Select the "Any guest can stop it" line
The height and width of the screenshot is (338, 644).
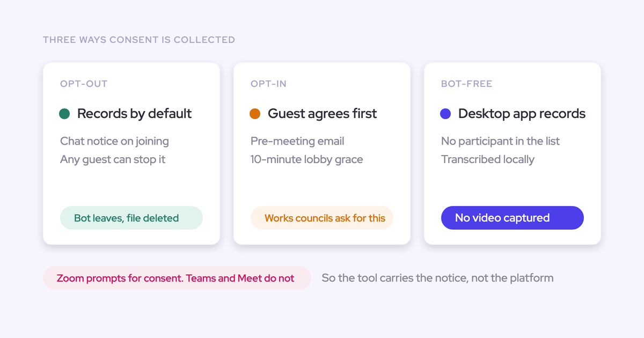point(113,159)
